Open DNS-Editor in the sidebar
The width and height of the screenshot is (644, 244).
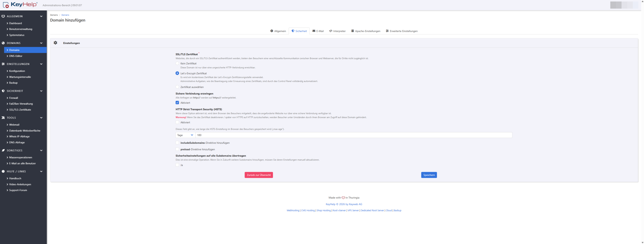16,56
